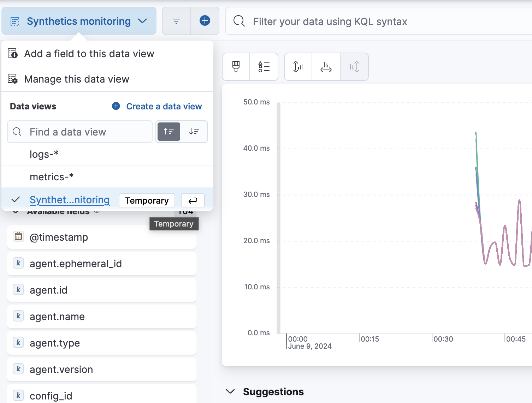Select the Synthet...nitoring data view
The image size is (532, 403).
(70, 200)
